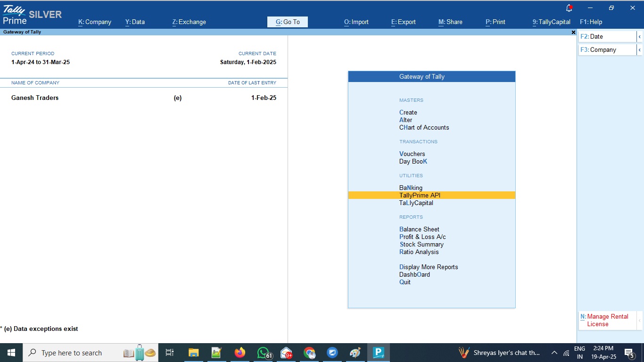Launch File Explorer from the taskbar
The width and height of the screenshot is (644, 362).
[193, 353]
